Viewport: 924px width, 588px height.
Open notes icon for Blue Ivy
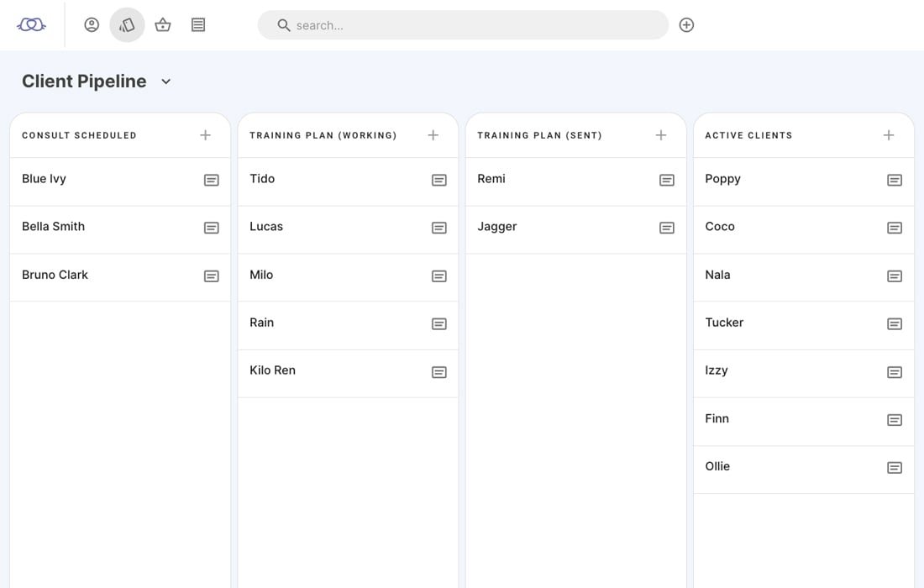[x=212, y=180]
